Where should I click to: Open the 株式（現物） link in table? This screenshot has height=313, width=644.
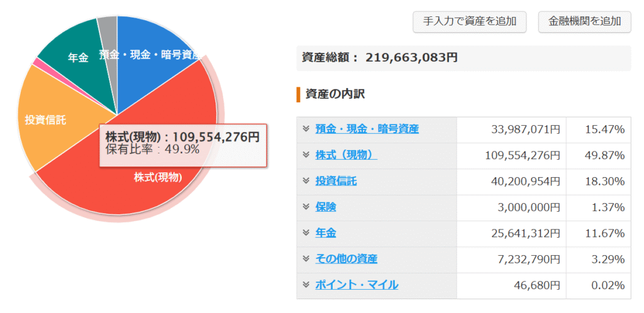coord(346,155)
